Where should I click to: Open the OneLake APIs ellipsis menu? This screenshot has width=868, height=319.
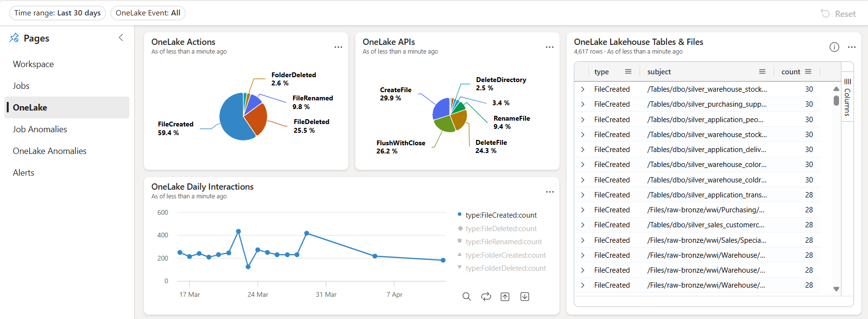(x=549, y=47)
